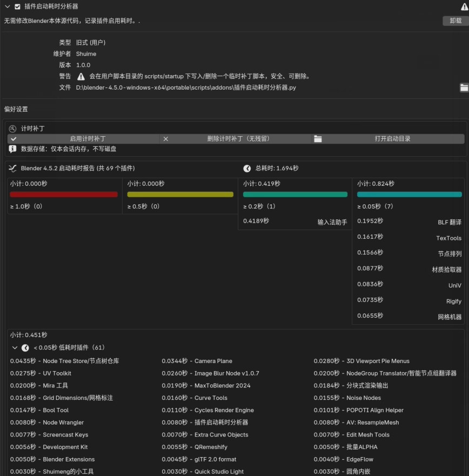Click the info icon beside the 数据存储 notice
The image size is (469, 476).
13,149
